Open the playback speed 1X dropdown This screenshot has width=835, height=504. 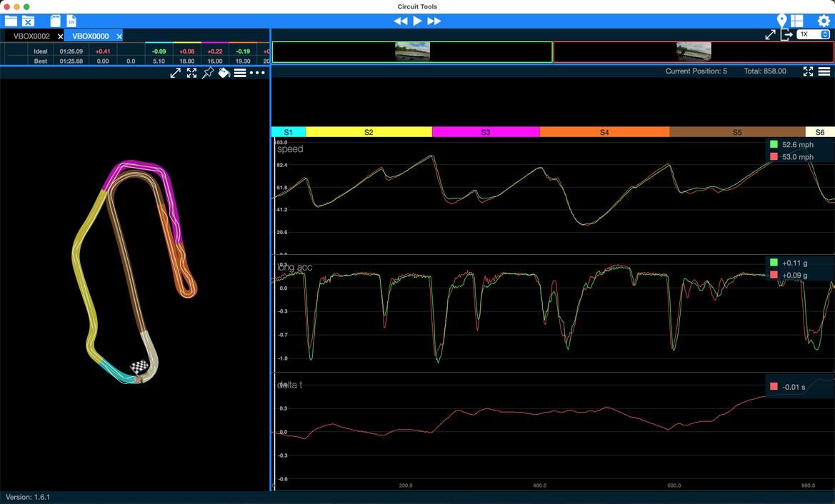[814, 34]
